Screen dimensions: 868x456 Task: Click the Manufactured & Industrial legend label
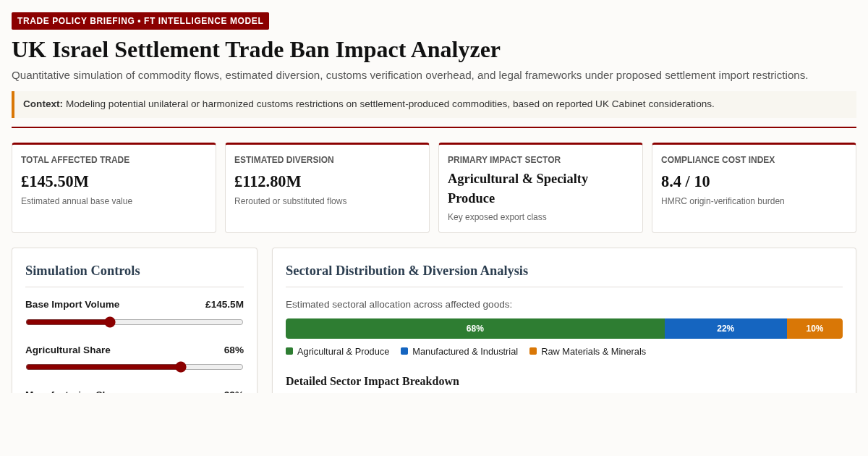point(465,352)
